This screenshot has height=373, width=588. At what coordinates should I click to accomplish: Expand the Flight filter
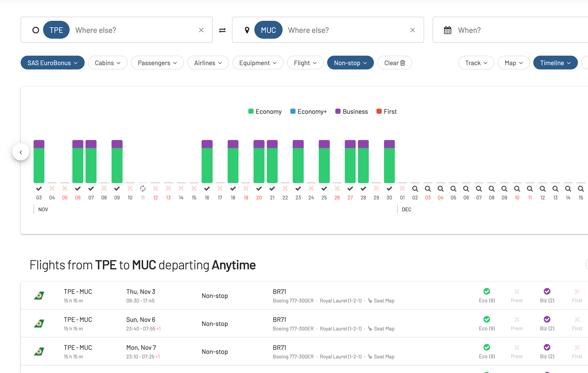point(305,63)
